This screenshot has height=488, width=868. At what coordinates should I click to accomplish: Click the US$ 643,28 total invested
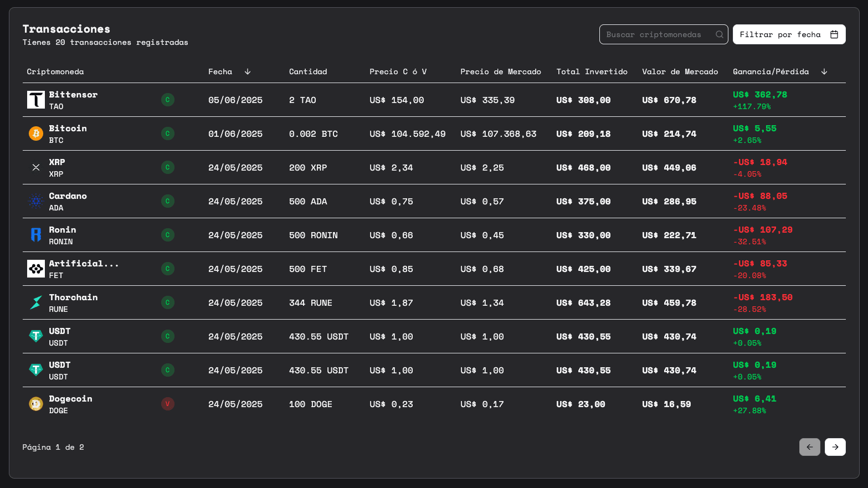coord(583,303)
